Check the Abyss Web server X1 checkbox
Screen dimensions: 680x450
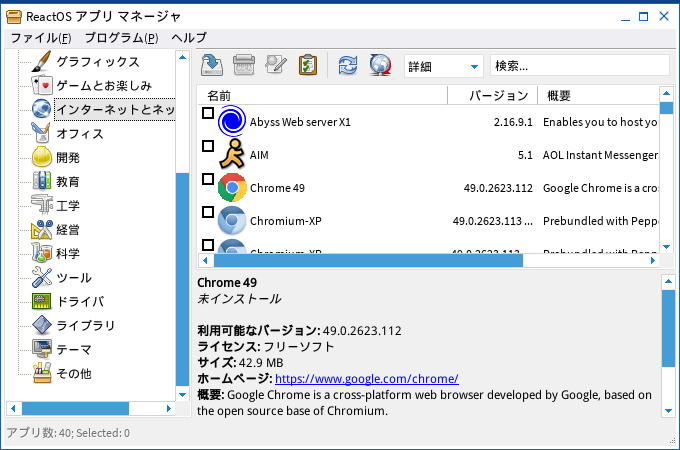pos(208,113)
